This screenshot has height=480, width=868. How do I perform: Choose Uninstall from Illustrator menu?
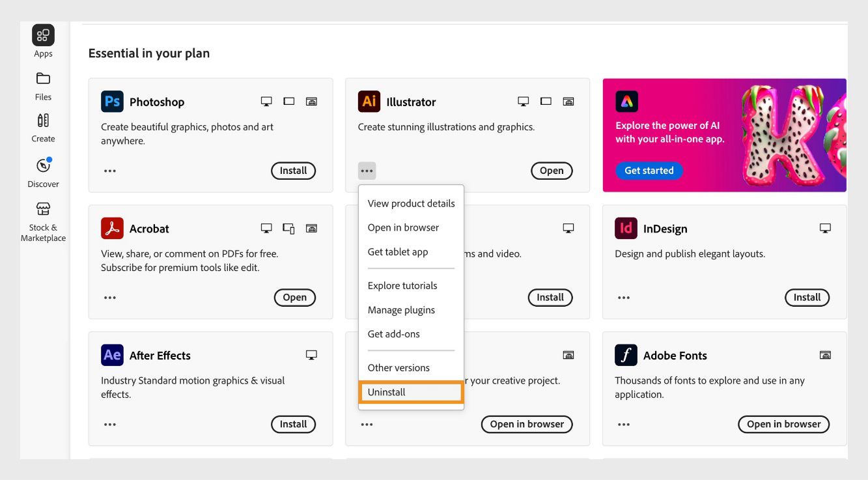(411, 392)
